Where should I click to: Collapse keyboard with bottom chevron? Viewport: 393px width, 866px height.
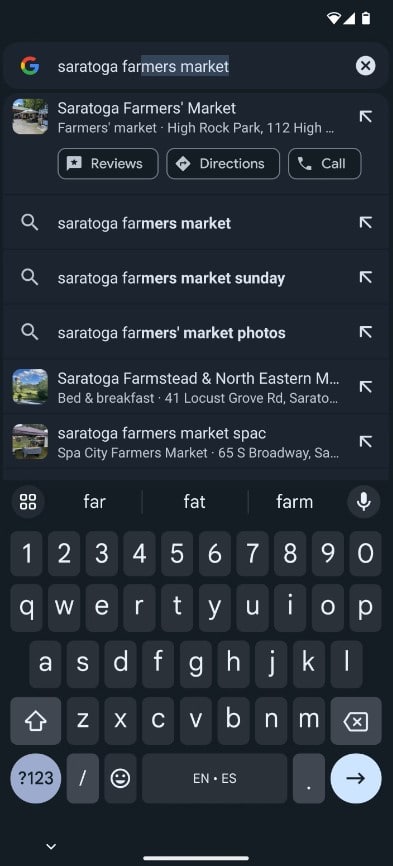click(51, 846)
